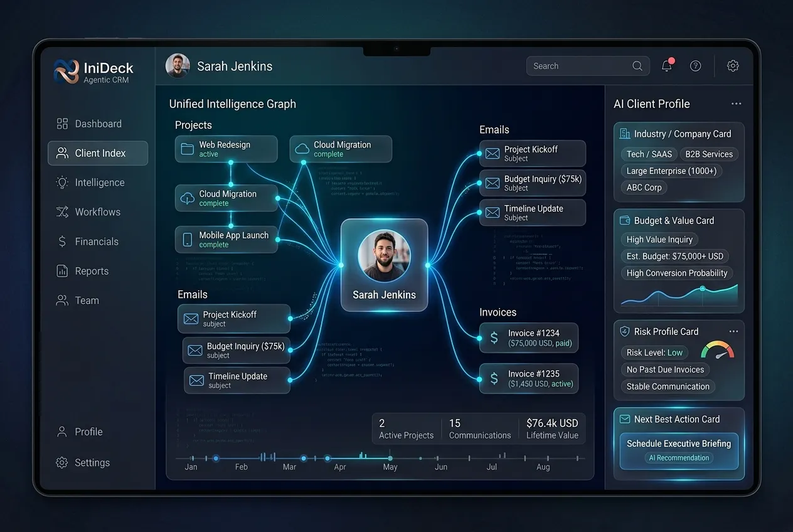Select the Tech / SAAS tag
The height and width of the screenshot is (532, 793).
(x=649, y=154)
